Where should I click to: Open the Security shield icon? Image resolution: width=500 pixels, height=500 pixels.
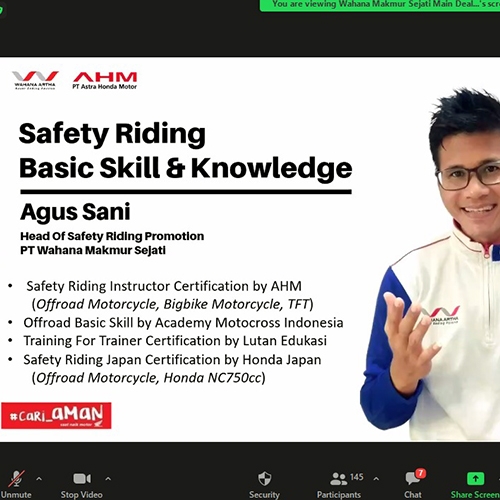[265, 479]
